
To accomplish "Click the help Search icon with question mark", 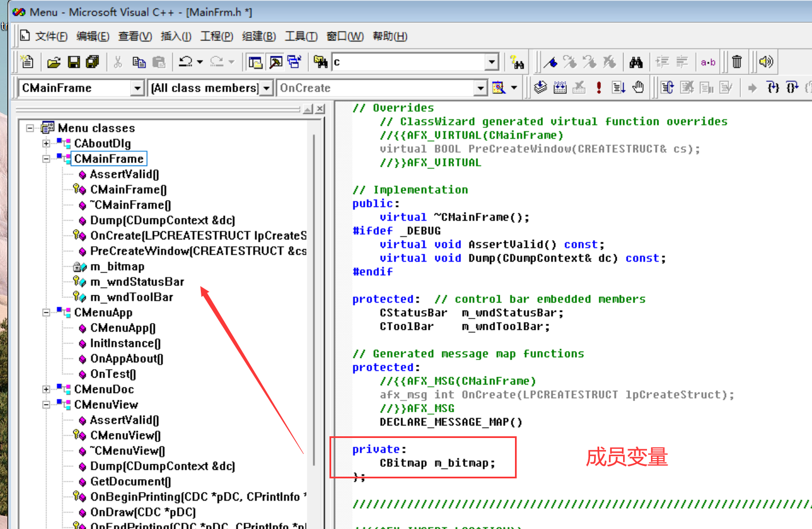I will pyautogui.click(x=517, y=62).
